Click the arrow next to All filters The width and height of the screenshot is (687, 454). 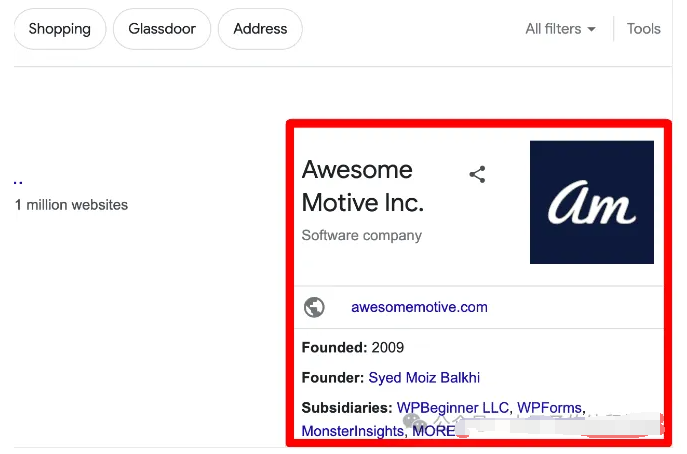[x=591, y=30]
